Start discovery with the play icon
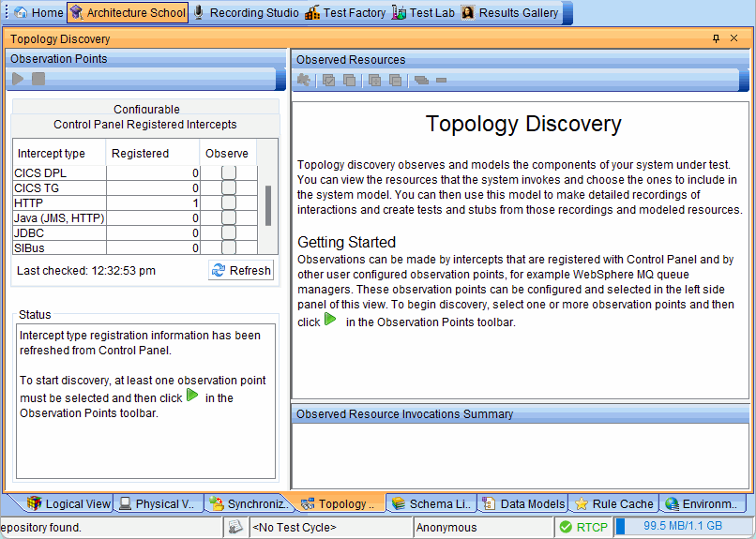 coord(18,79)
